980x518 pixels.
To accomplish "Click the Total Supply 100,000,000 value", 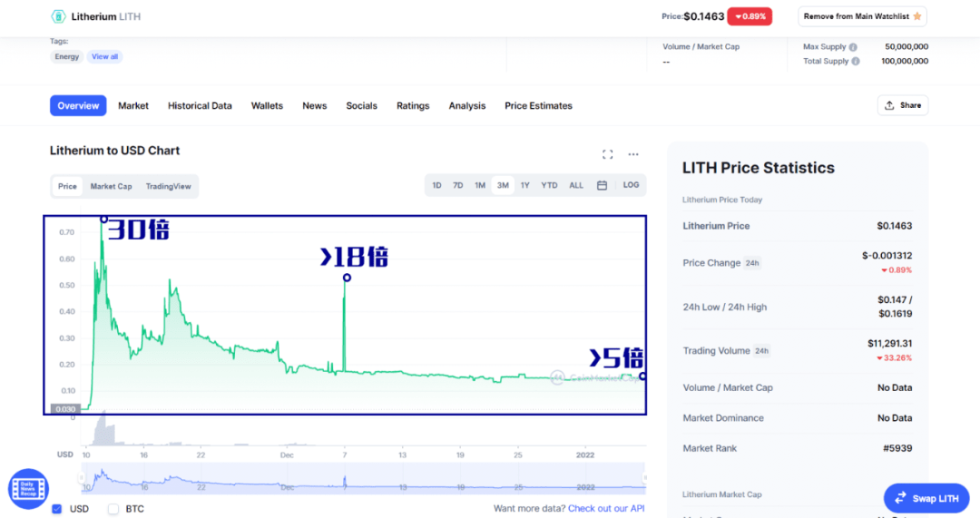I will (x=905, y=62).
